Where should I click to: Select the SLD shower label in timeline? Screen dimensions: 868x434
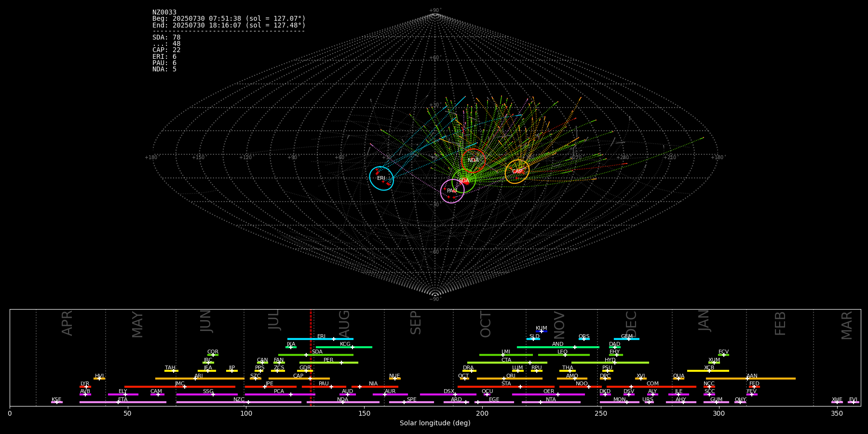tap(534, 336)
